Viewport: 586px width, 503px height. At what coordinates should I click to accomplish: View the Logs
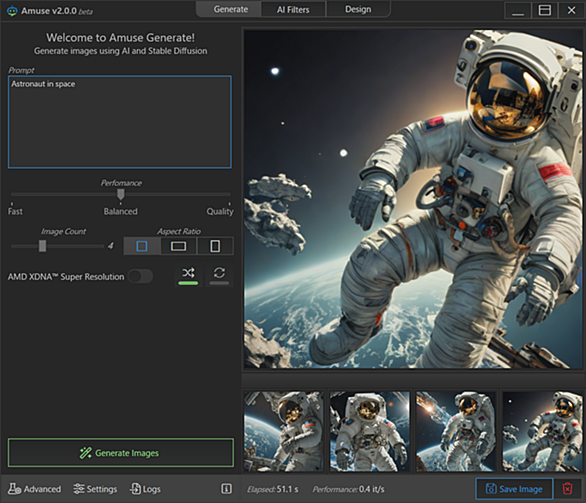pos(145,489)
